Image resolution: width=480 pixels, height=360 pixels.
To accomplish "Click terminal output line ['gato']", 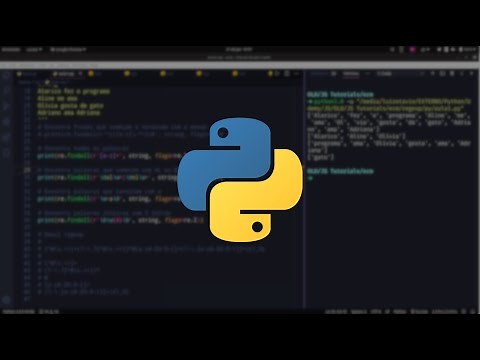I will pyautogui.click(x=320, y=157).
